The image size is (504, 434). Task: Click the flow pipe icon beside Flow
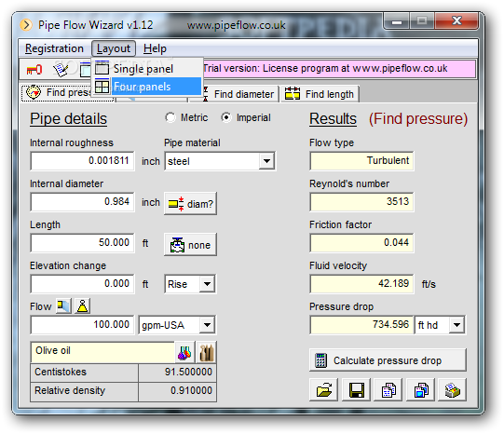tap(63, 306)
